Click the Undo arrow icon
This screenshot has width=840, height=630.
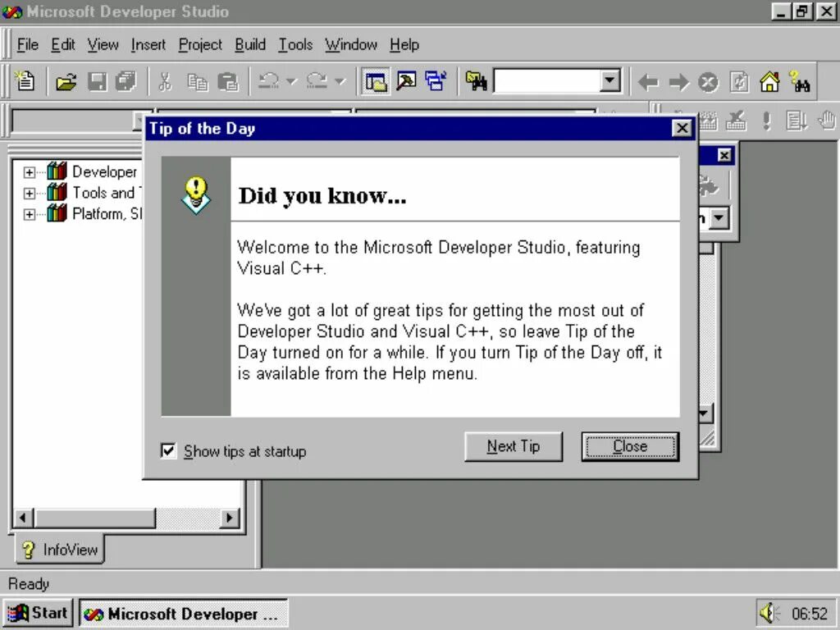[268, 82]
